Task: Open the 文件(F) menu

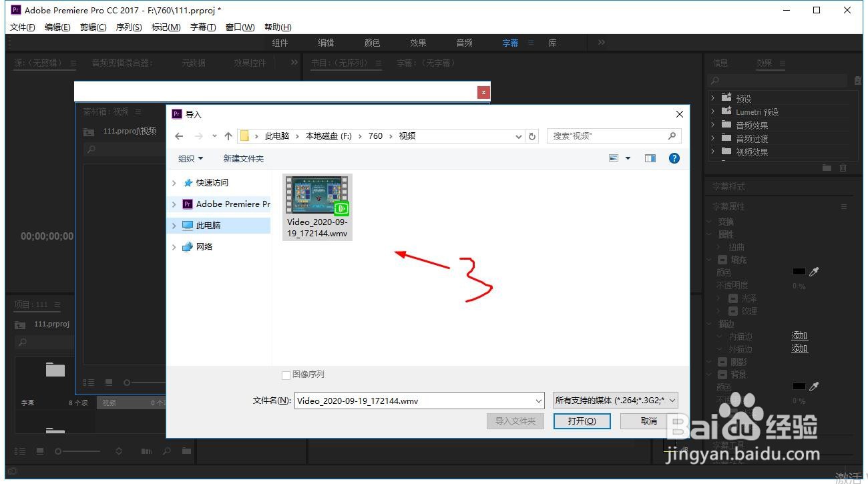Action: (23, 27)
